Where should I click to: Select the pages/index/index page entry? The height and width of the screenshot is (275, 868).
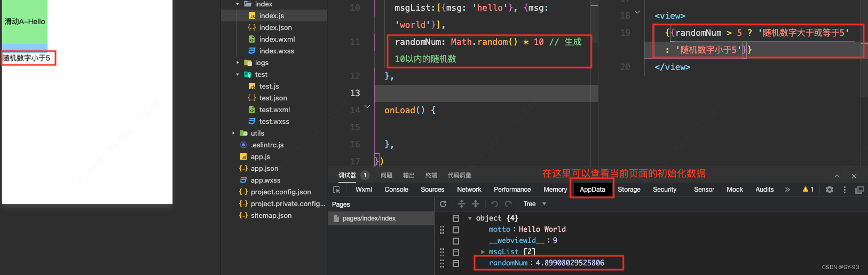pyautogui.click(x=381, y=218)
